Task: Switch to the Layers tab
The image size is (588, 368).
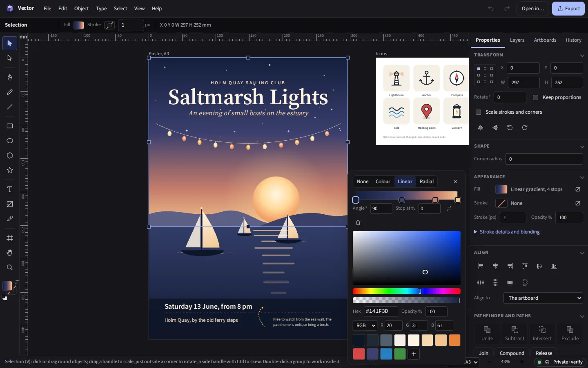Action: click(517, 40)
